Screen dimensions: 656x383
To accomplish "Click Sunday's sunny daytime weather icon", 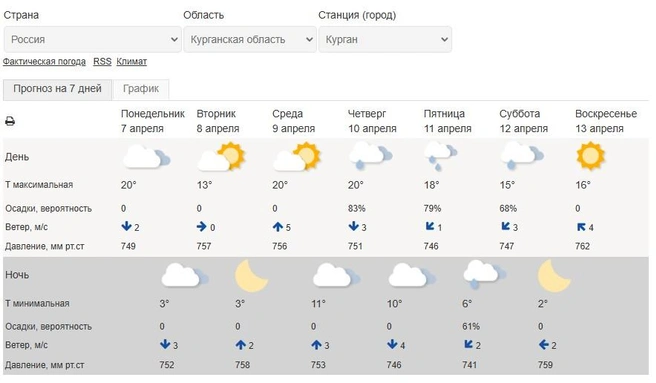I will coord(590,156).
